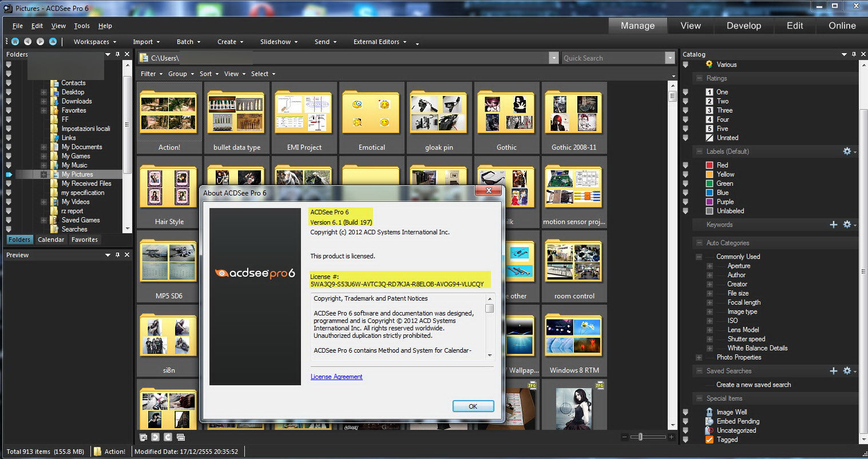
Task: Open the Saved Searches gear icon
Action: [x=847, y=371]
